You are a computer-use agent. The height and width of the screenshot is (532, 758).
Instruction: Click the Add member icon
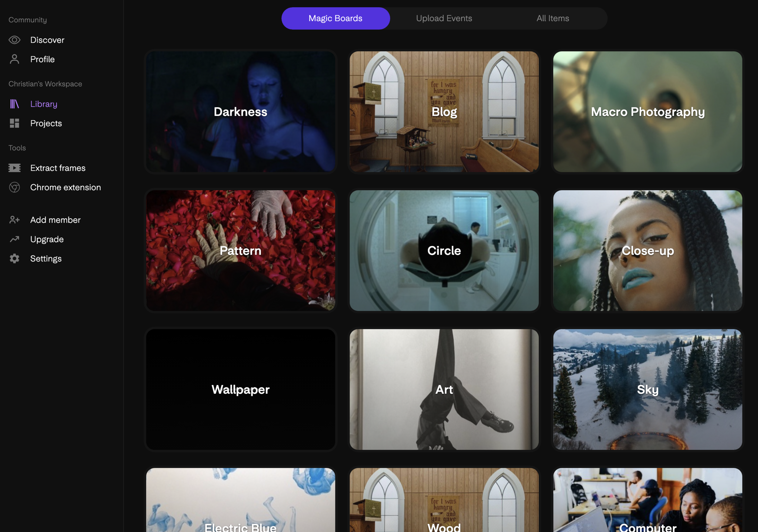(x=15, y=220)
